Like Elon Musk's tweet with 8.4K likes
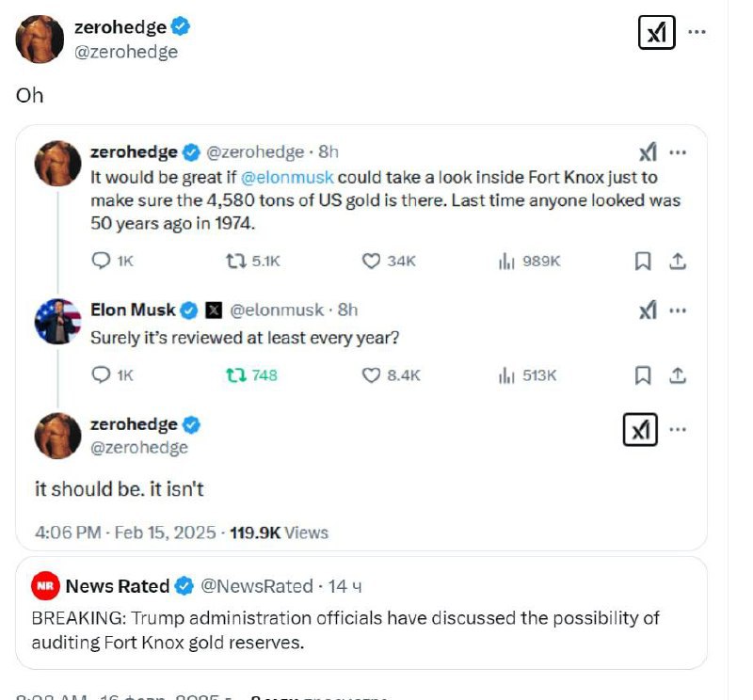Screen dimensions: 753x700 [x=373, y=374]
